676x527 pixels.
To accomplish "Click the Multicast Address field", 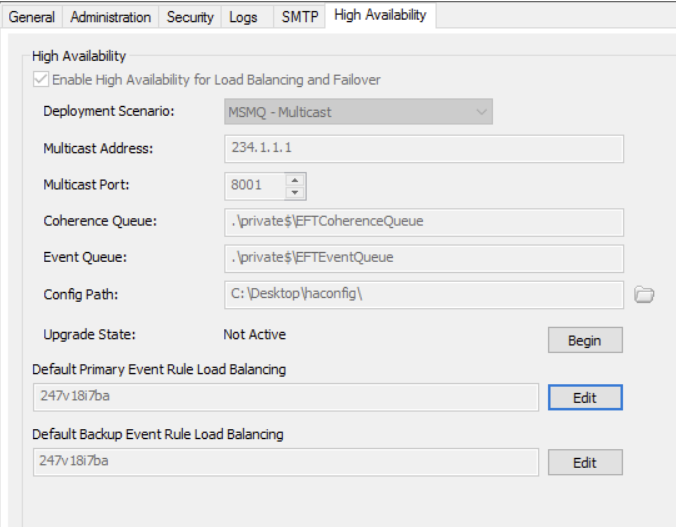I will point(424,149).
